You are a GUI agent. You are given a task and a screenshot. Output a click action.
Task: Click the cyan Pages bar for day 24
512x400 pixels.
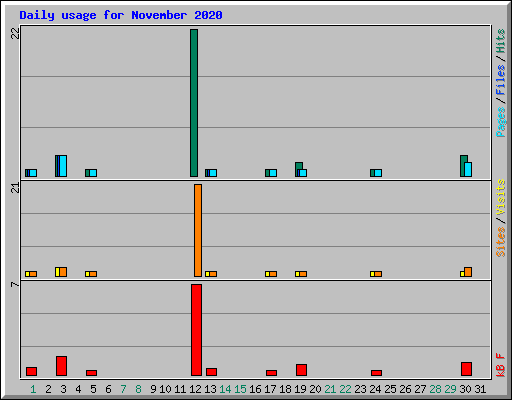click(x=378, y=173)
